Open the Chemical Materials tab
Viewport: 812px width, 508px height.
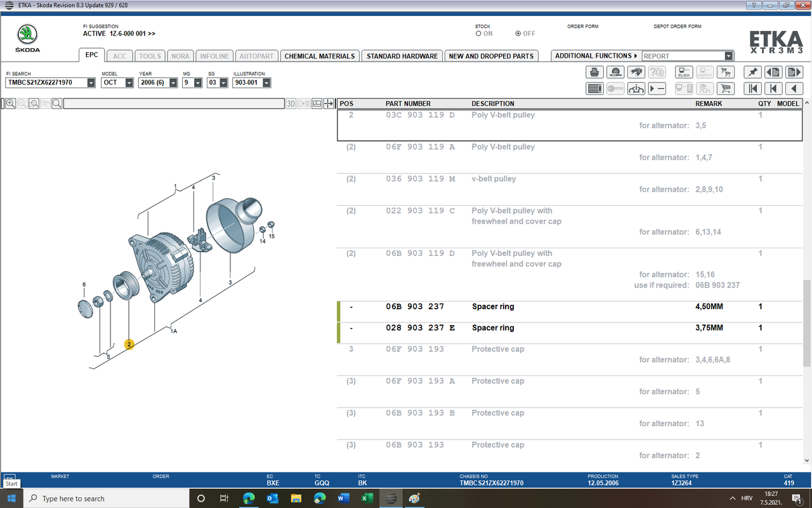[x=320, y=56]
